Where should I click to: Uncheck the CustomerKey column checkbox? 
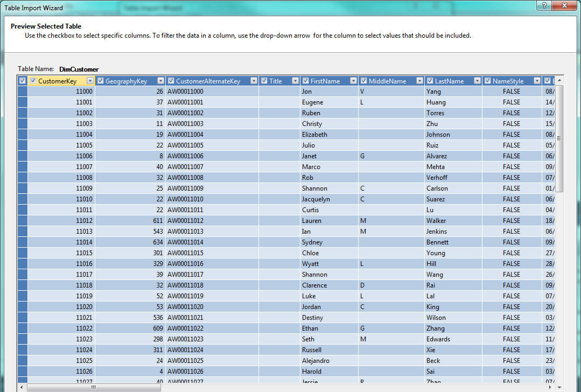click(x=33, y=81)
